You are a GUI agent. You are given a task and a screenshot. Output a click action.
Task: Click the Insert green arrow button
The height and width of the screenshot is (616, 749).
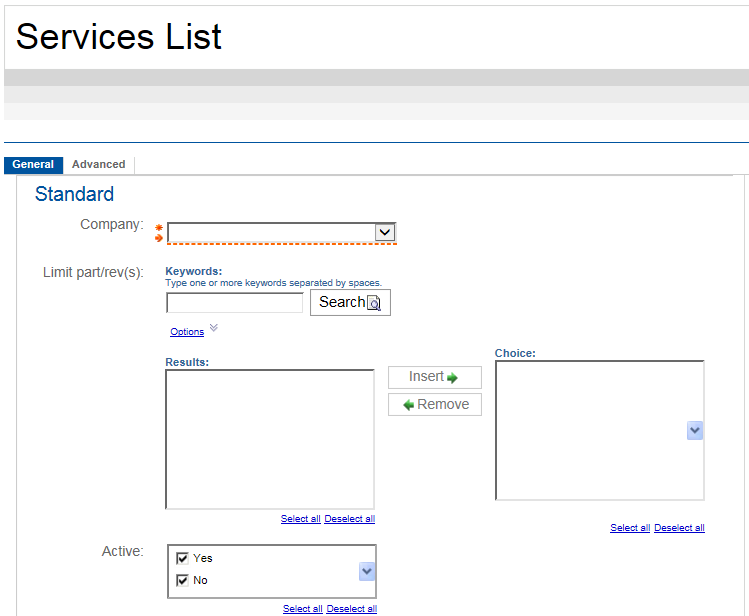434,377
